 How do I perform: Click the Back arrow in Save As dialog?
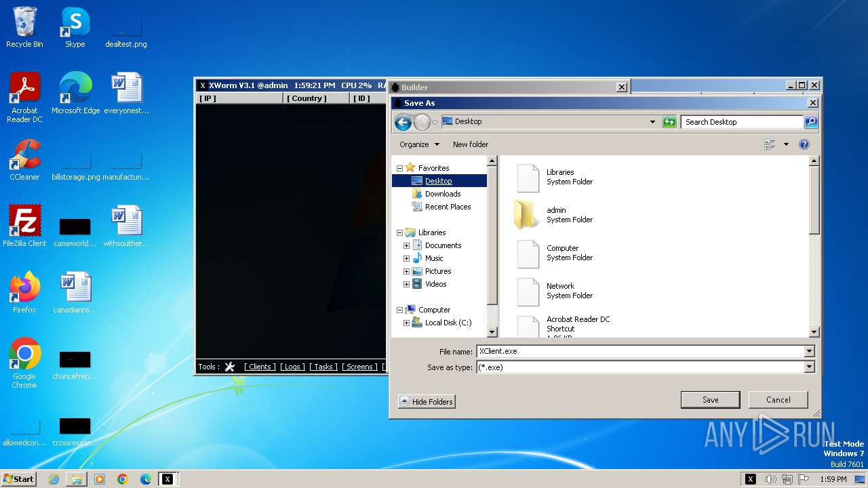click(403, 122)
